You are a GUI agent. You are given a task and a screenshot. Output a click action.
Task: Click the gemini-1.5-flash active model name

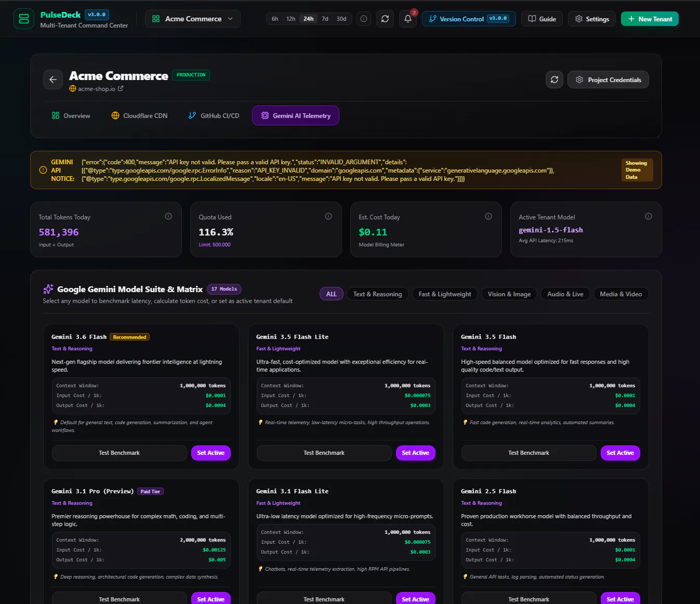point(551,230)
